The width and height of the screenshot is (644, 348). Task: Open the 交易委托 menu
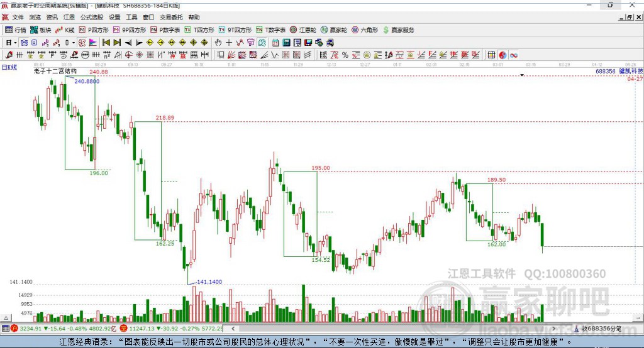pos(171,17)
